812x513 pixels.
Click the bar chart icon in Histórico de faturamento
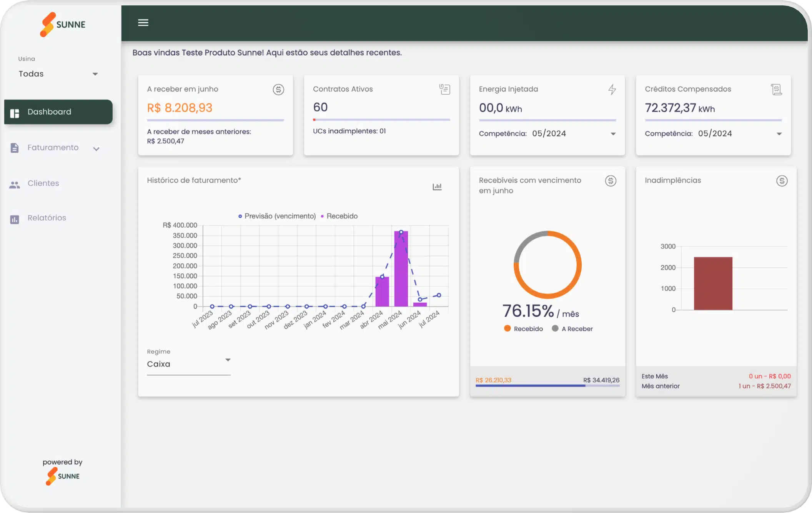[x=437, y=187]
